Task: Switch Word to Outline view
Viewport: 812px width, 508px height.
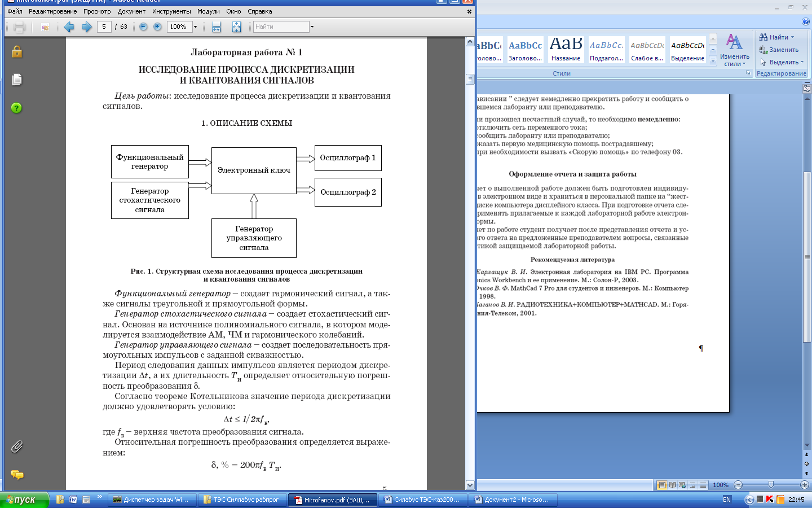Action: click(x=692, y=485)
